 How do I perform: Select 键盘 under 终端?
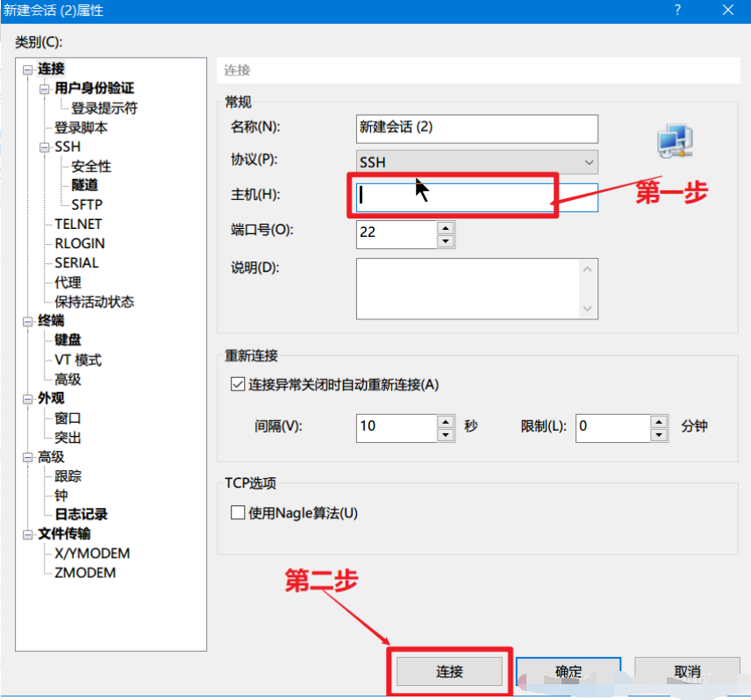tap(68, 339)
